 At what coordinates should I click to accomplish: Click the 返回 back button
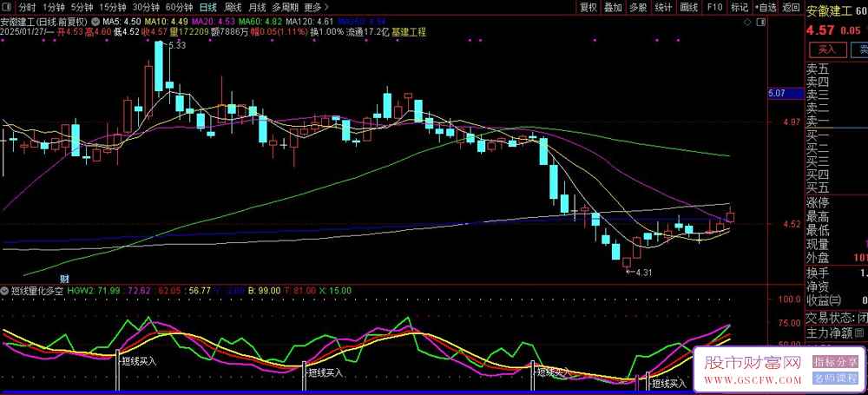pyautogui.click(x=791, y=7)
